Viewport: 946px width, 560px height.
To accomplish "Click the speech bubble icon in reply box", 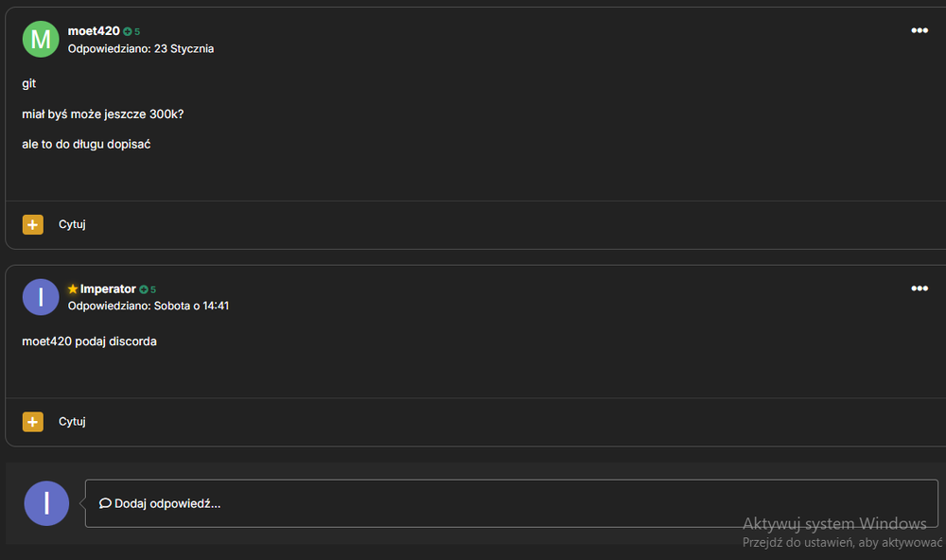I will (x=105, y=503).
